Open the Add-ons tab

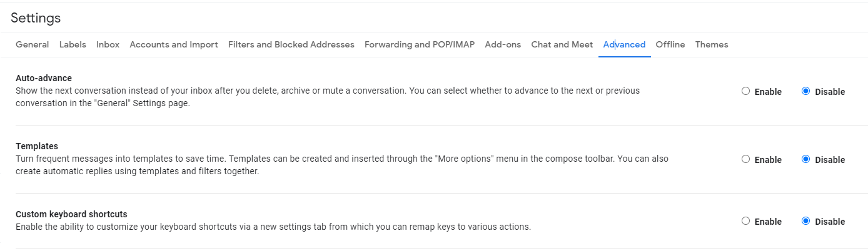(503, 44)
